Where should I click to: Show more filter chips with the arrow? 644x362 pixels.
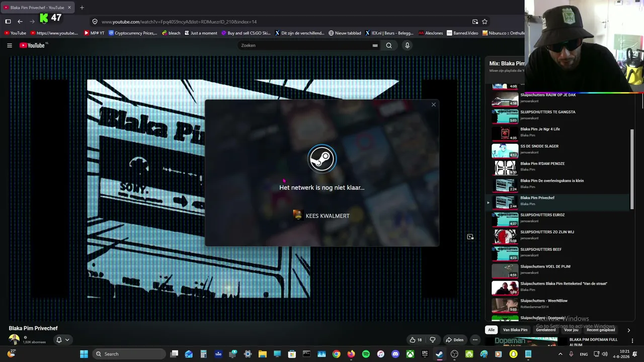point(628,330)
